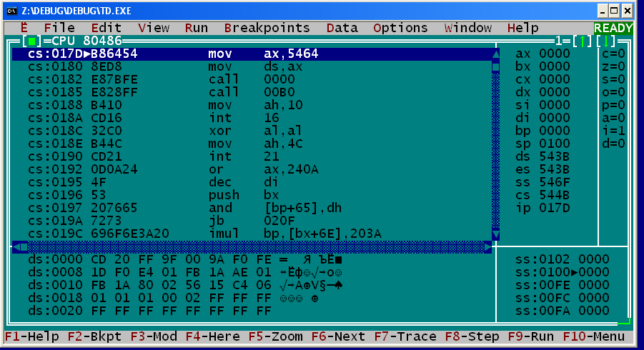This screenshot has width=644, height=350.
Task: Select the instruction line mov ds,ax
Action: (x=252, y=66)
